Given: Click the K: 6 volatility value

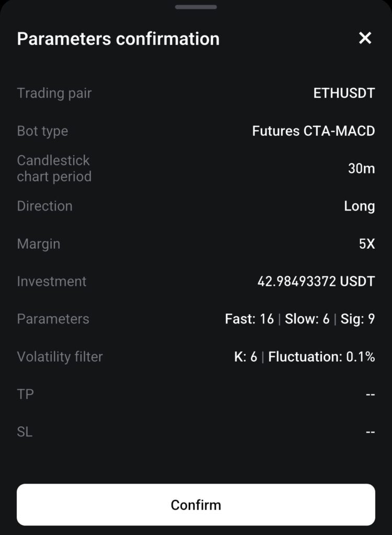Looking at the screenshot, I should pos(245,357).
